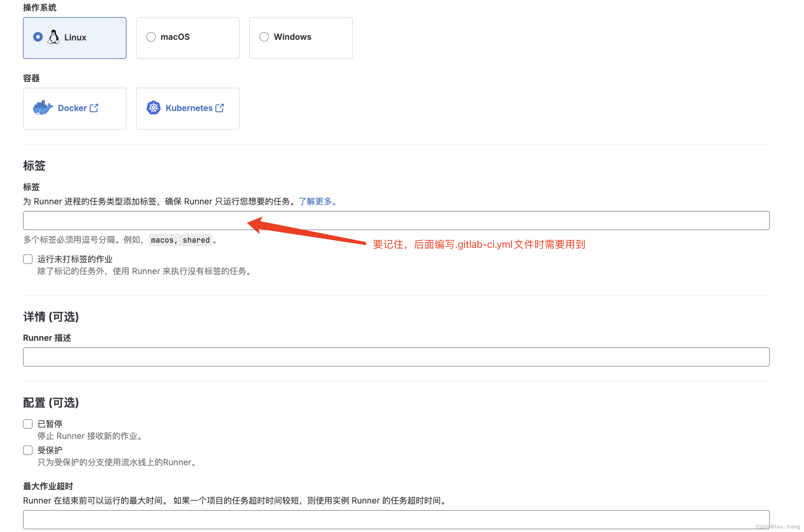This screenshot has height=532, width=804.
Task: Open the Kubernetes container link
Action: tap(189, 108)
